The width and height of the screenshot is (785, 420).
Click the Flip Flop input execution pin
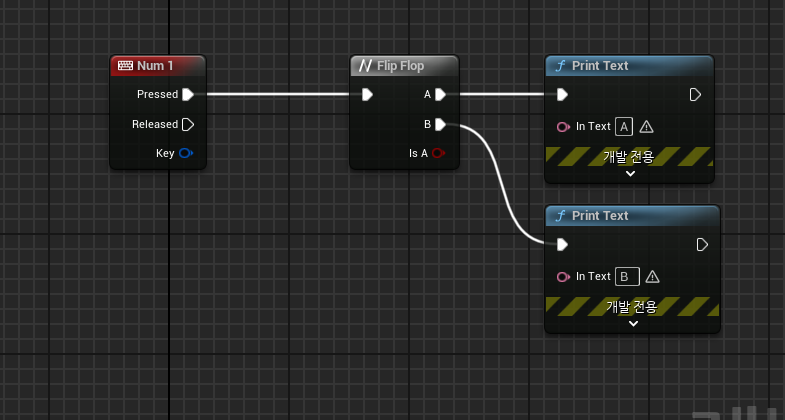367,94
